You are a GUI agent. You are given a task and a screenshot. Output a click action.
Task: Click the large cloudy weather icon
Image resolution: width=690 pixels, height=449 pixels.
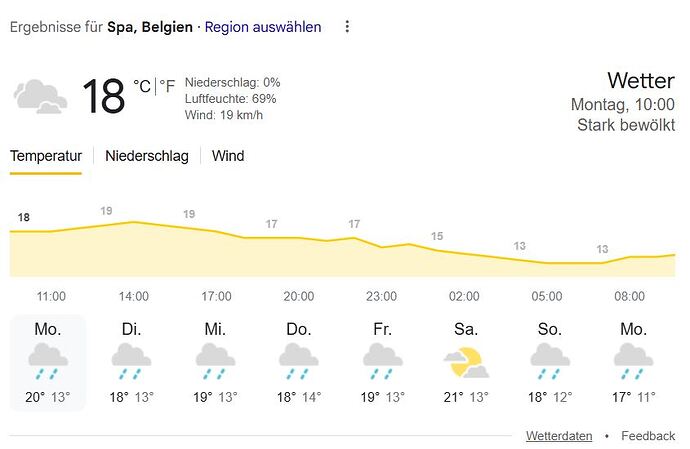click(x=40, y=96)
